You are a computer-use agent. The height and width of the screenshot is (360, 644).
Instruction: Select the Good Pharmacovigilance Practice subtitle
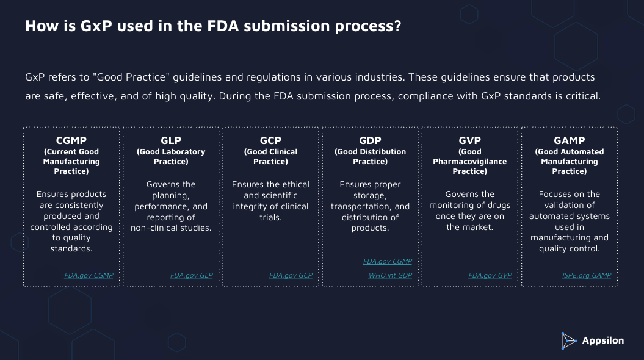coord(469,162)
